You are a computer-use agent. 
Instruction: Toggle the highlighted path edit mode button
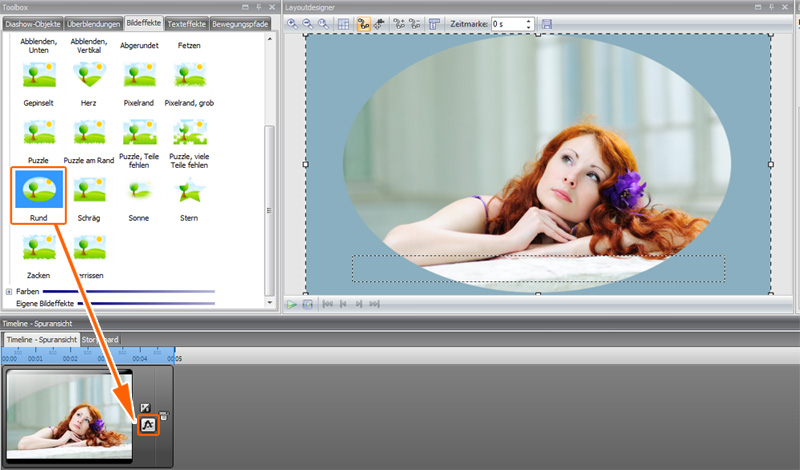tap(363, 24)
